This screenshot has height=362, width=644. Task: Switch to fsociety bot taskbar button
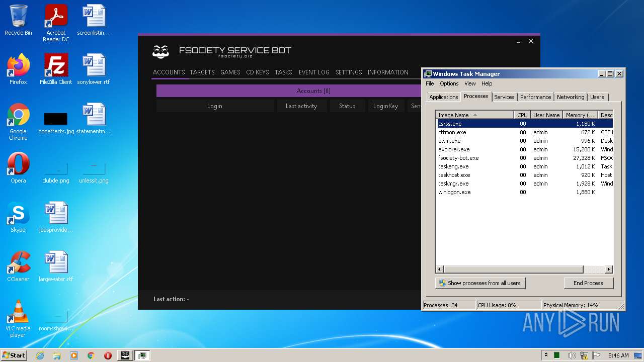(125, 355)
